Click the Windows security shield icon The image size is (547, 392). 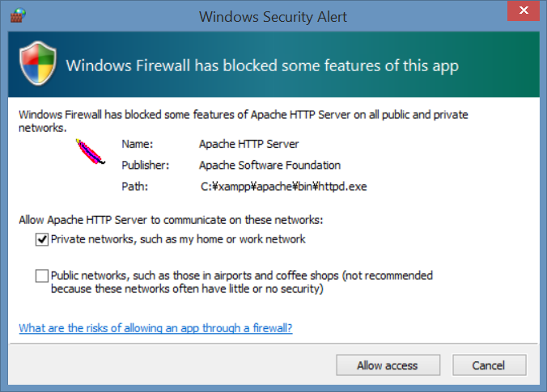(38, 63)
